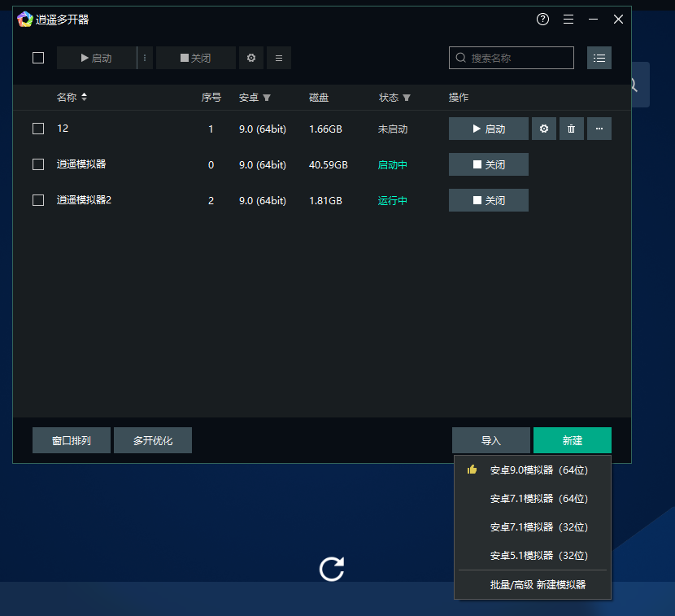Select 批量/高级 新建模拟器 option
Screen dimensions: 675x616
pyautogui.click(x=538, y=584)
